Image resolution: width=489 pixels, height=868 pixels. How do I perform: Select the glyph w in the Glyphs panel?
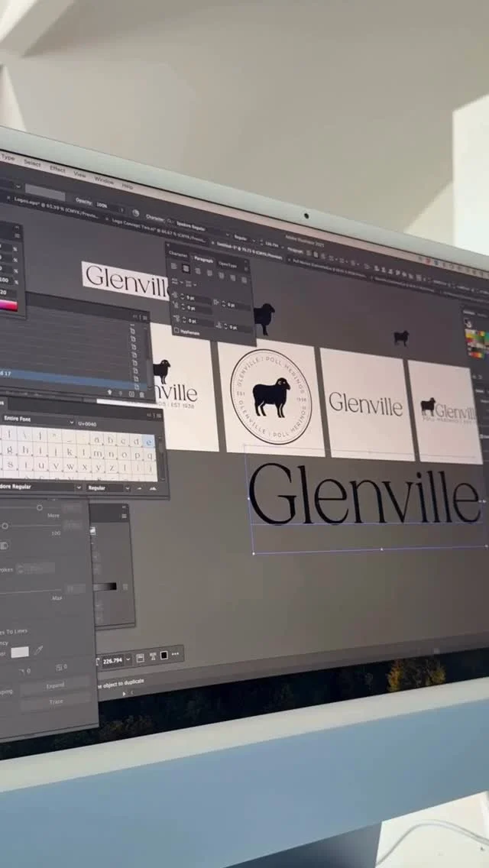[x=70, y=466]
